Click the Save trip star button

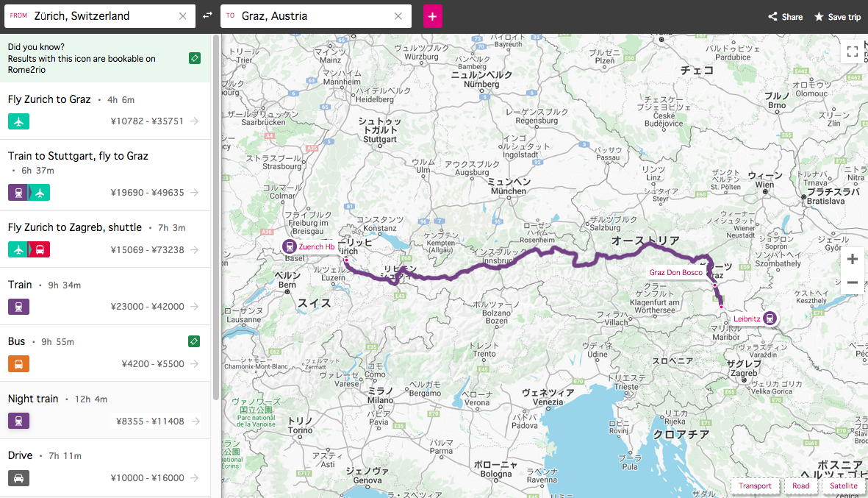[837, 17]
